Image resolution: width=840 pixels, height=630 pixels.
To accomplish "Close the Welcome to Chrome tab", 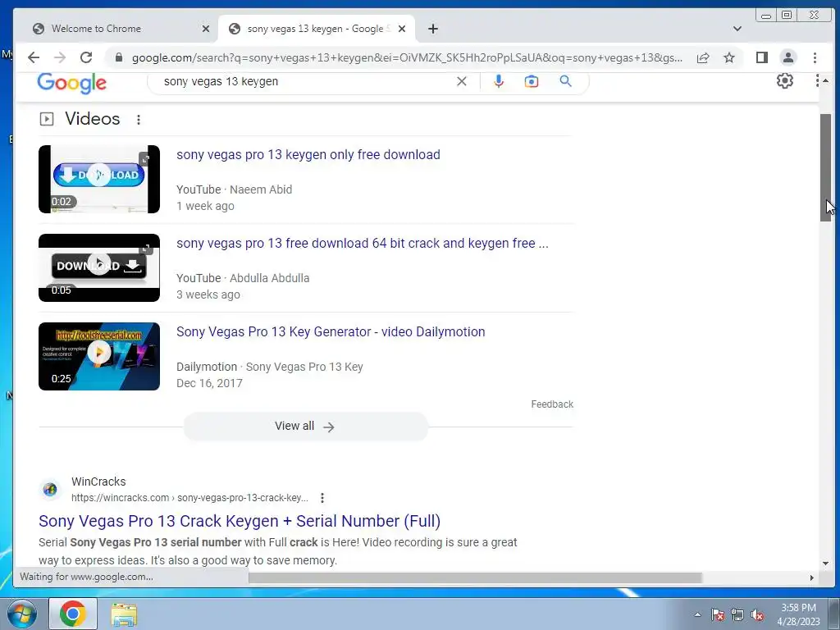I will [206, 29].
